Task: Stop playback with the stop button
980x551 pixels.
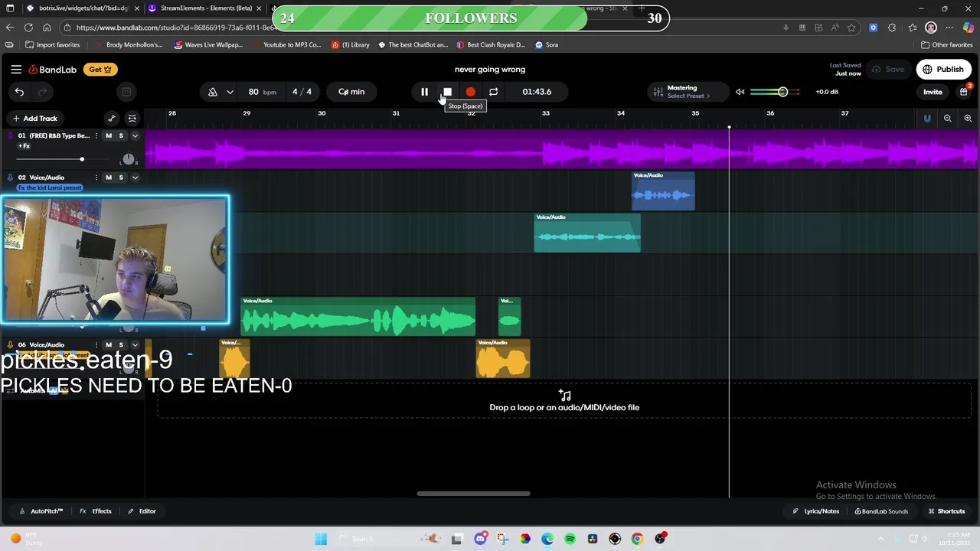Action: (447, 92)
